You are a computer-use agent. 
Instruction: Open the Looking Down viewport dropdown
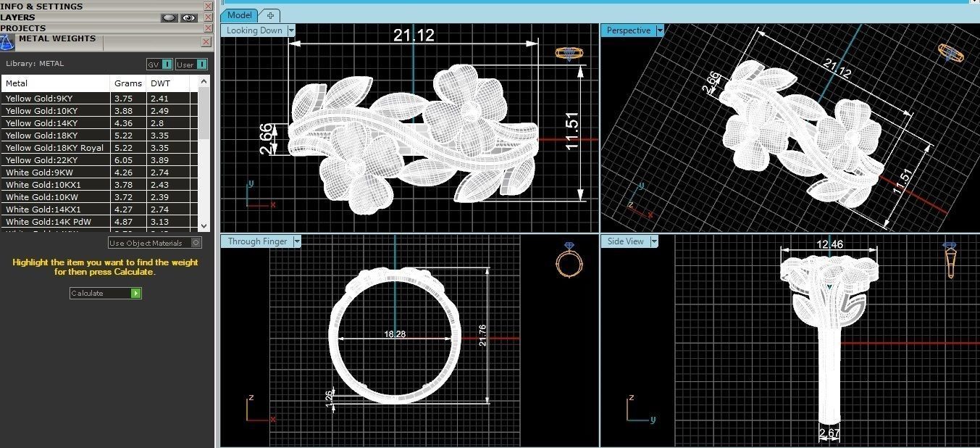point(291,30)
